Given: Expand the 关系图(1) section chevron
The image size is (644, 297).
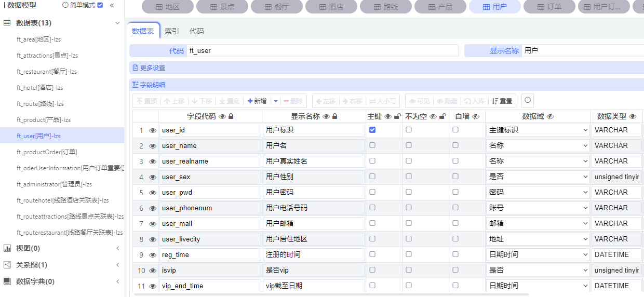Looking at the screenshot, I should click(x=117, y=265).
